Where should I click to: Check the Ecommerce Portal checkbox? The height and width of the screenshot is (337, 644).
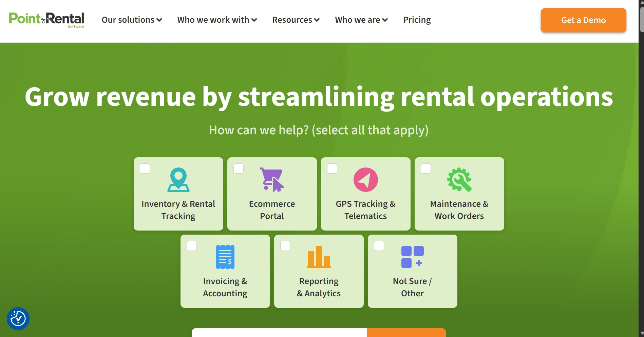click(239, 168)
